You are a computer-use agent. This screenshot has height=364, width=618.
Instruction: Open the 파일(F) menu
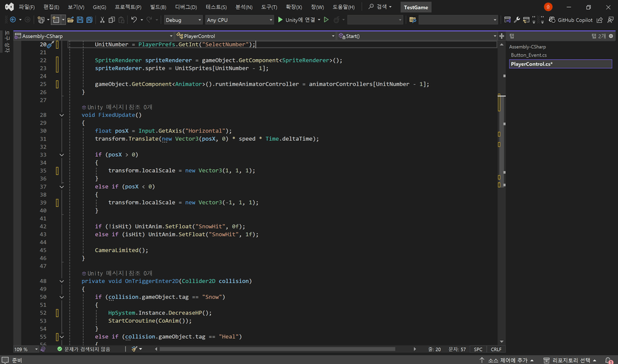coord(27,7)
